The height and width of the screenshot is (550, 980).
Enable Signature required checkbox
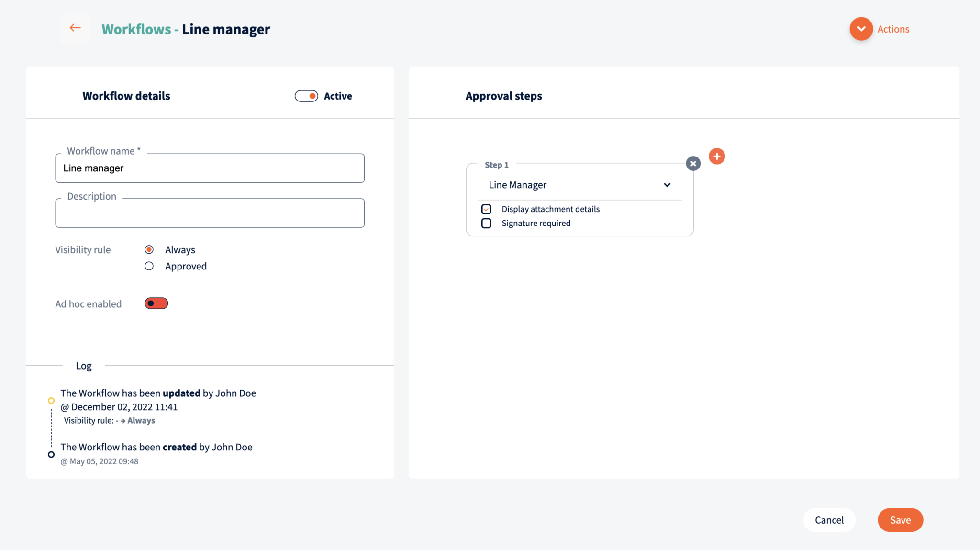click(486, 223)
